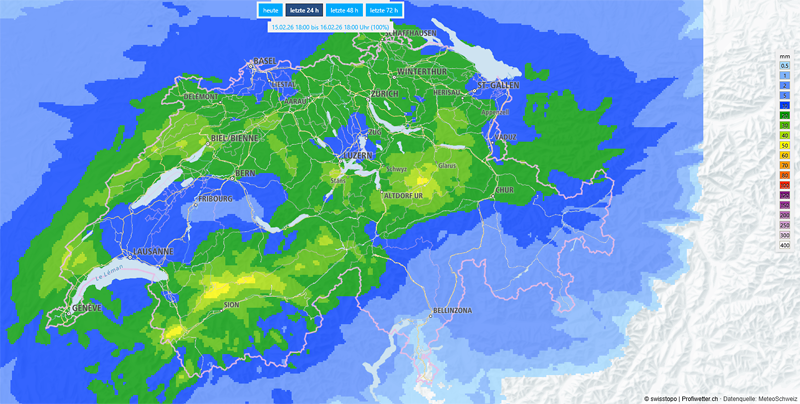Image resolution: width=800 pixels, height=404 pixels.
Task: Click the ZÜRICH city label on the map
Action: click(x=385, y=94)
